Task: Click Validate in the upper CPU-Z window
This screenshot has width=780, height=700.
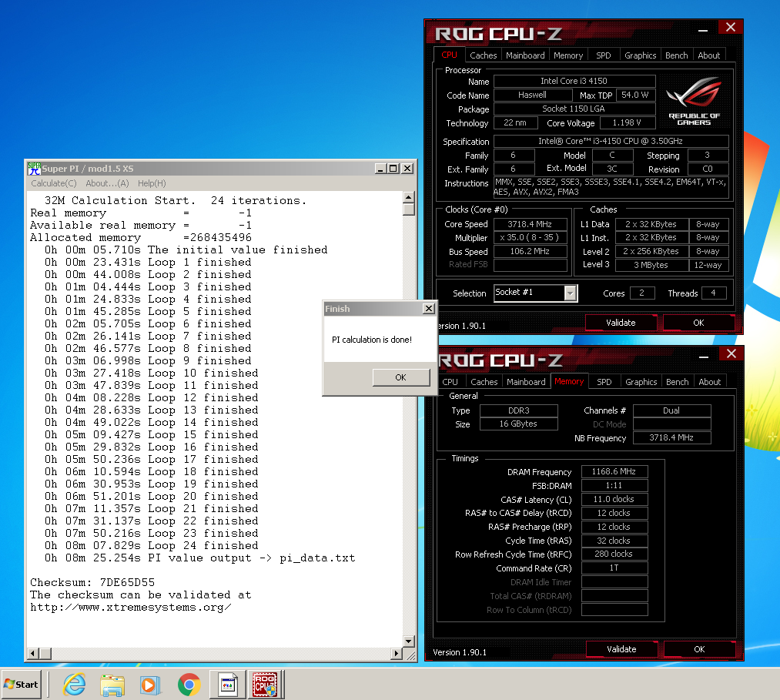Action: (621, 323)
